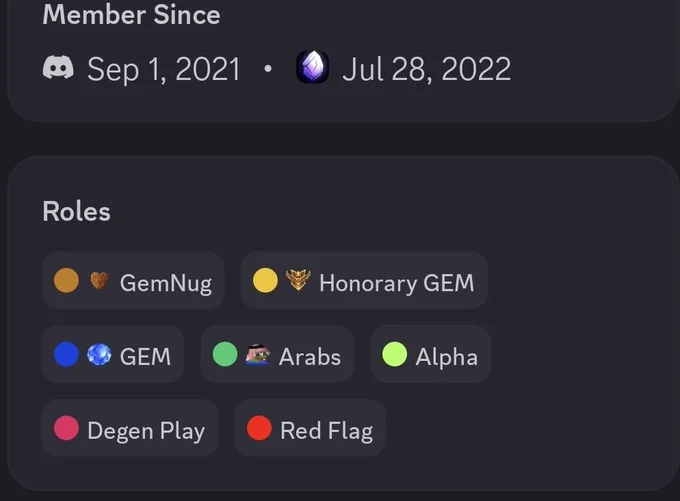Image resolution: width=680 pixels, height=501 pixels.
Task: Click the Honorary GEM golden crest icon
Action: click(298, 280)
